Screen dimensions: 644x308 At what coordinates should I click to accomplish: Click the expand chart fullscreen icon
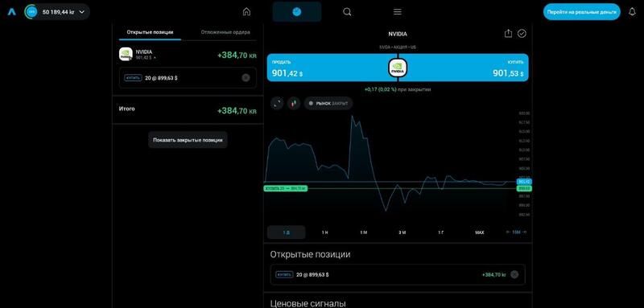pos(277,104)
